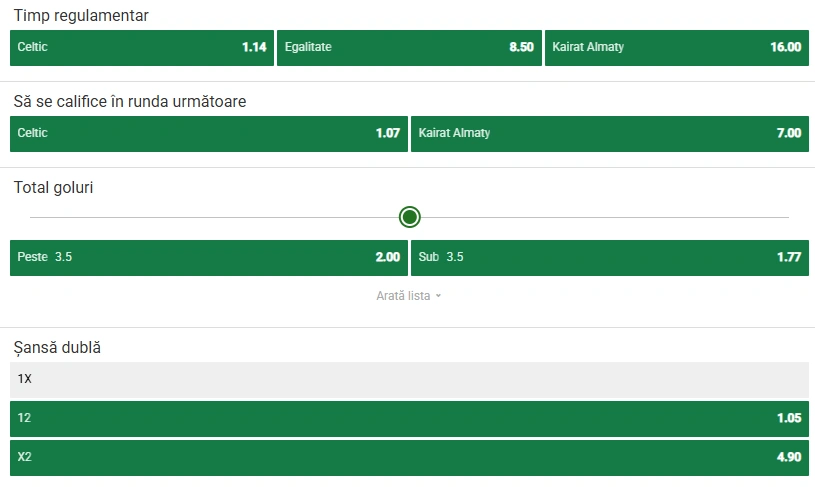Choose Kairat Almaty to qualify at 7.00
This screenshot has height=487, width=815.
pos(610,134)
